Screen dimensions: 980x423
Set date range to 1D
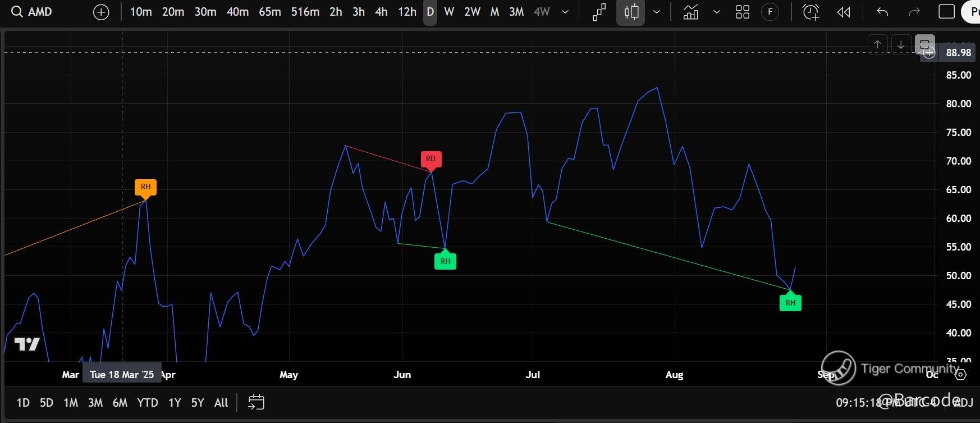point(23,403)
